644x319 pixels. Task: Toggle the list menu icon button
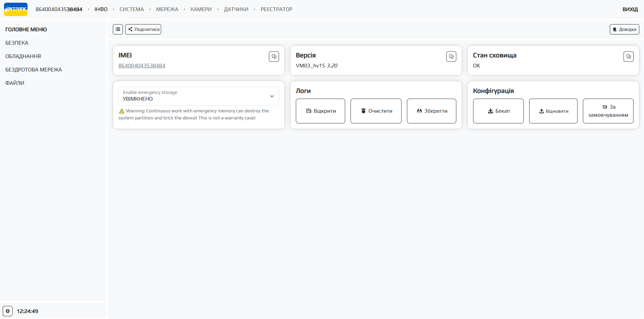point(118,30)
